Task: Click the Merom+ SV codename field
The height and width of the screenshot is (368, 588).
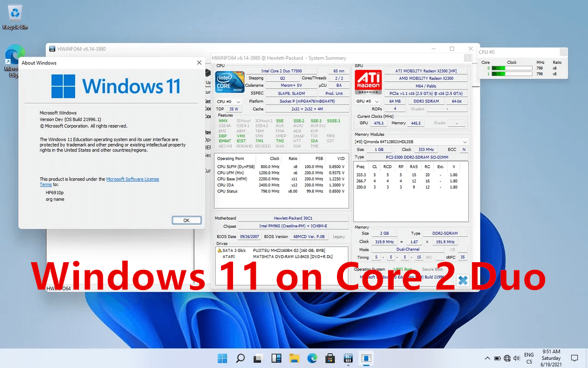Action: [291, 86]
